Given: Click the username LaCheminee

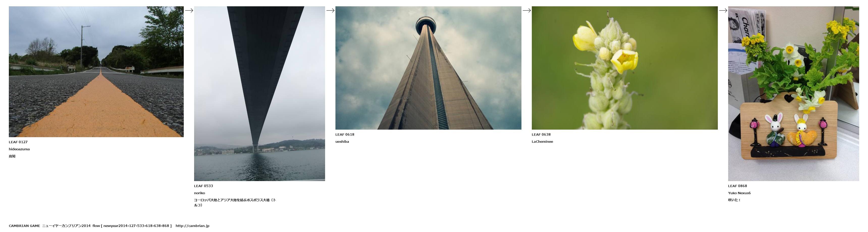Looking at the screenshot, I should [x=542, y=141].
